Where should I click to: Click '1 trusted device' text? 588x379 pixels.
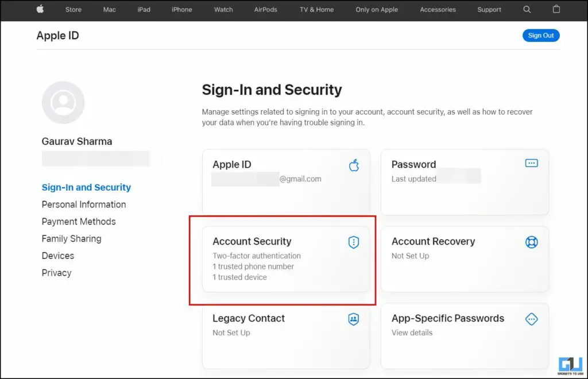click(239, 277)
